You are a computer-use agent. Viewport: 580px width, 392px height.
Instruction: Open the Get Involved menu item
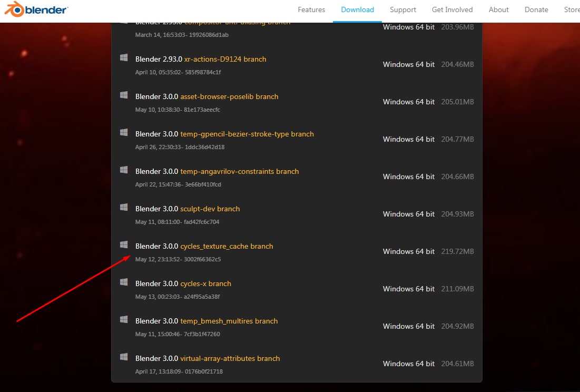[x=452, y=9]
